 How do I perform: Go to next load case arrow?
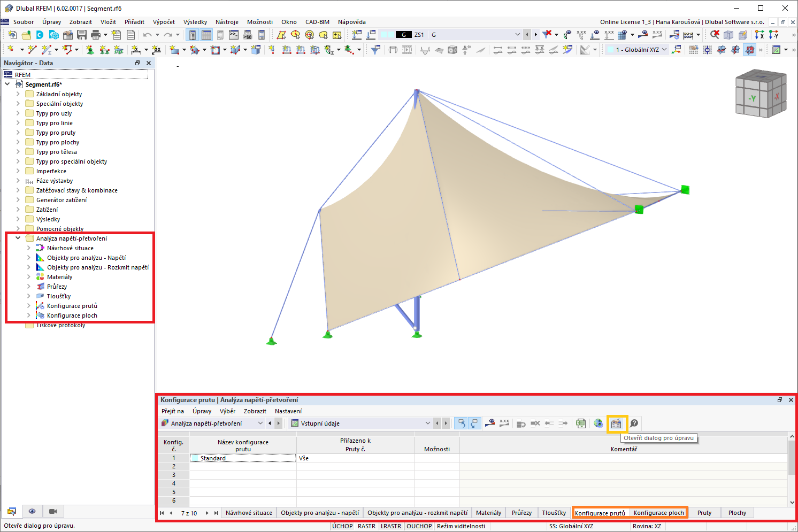pos(535,35)
